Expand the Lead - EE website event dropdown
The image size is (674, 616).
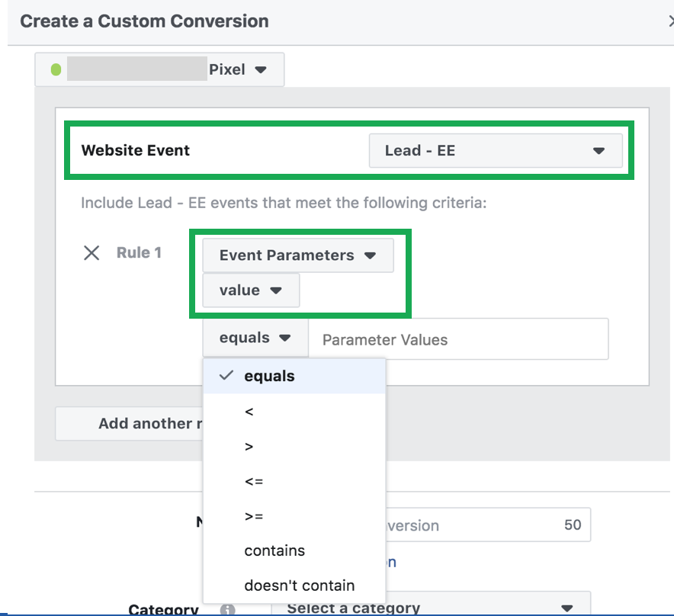496,151
